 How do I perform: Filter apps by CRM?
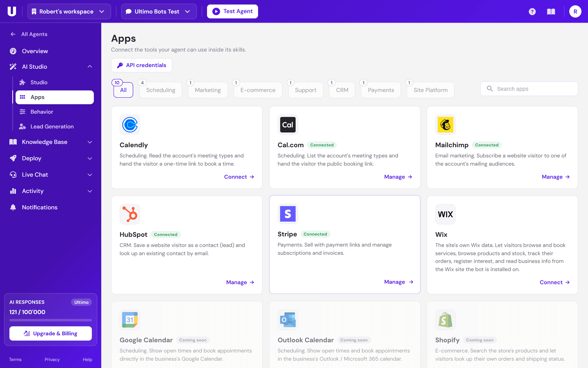(342, 90)
